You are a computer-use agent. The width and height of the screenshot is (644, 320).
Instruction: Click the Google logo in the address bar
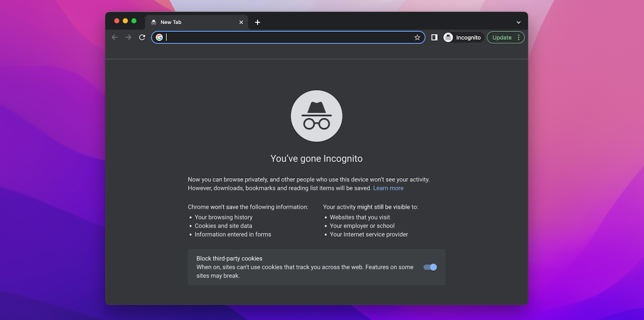(x=159, y=37)
